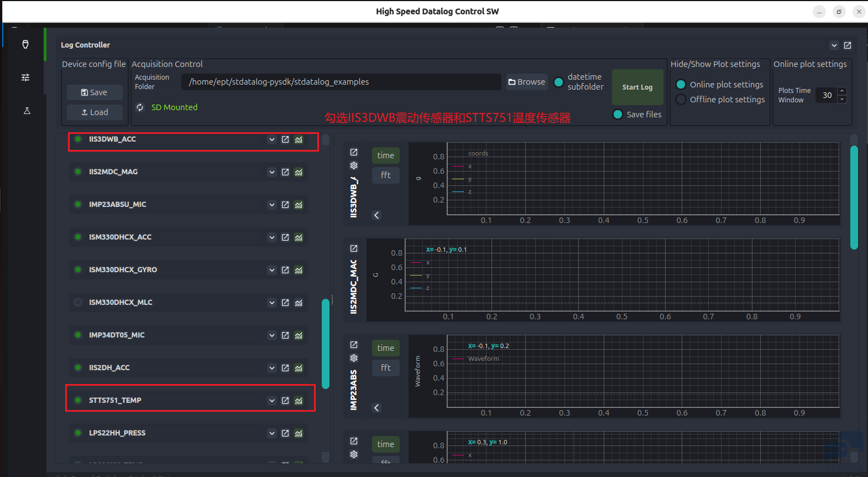This screenshot has width=868, height=477.
Task: Open gear settings for the IIS3DWB plot
Action: coord(354,165)
